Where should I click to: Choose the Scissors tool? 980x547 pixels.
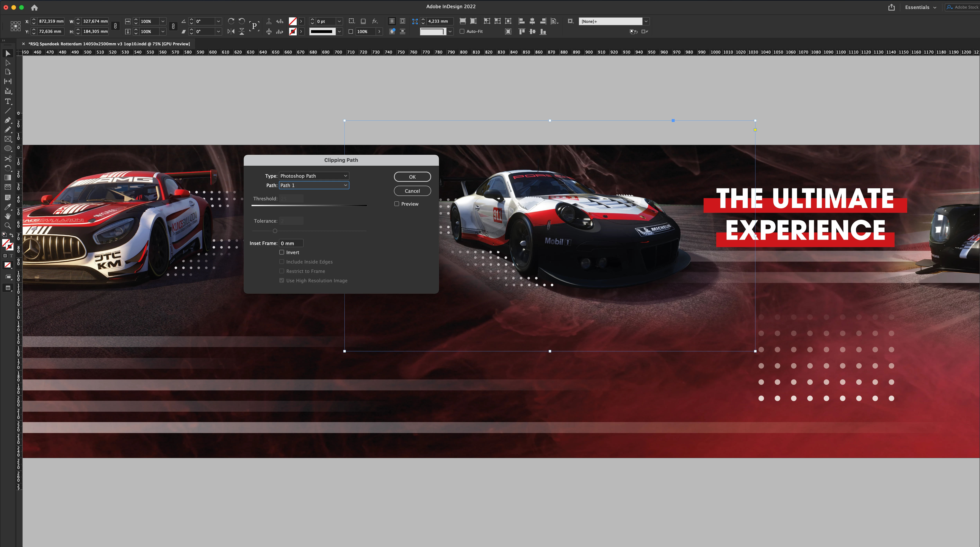coord(8,159)
